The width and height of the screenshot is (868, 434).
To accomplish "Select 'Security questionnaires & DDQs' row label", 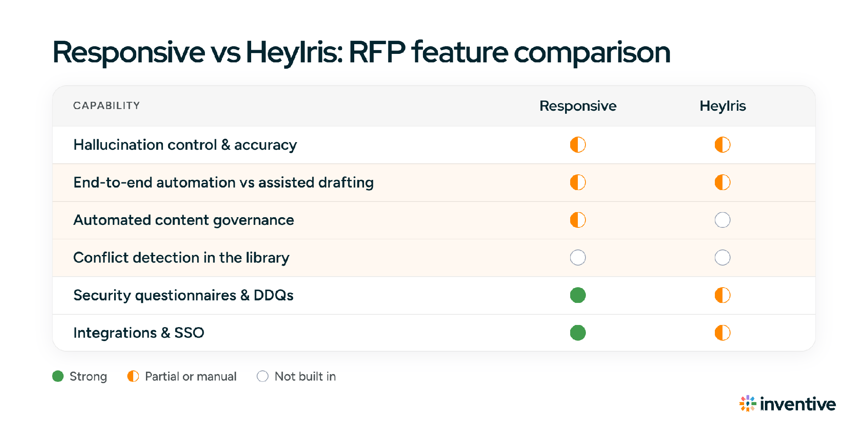I will pyautogui.click(x=183, y=295).
